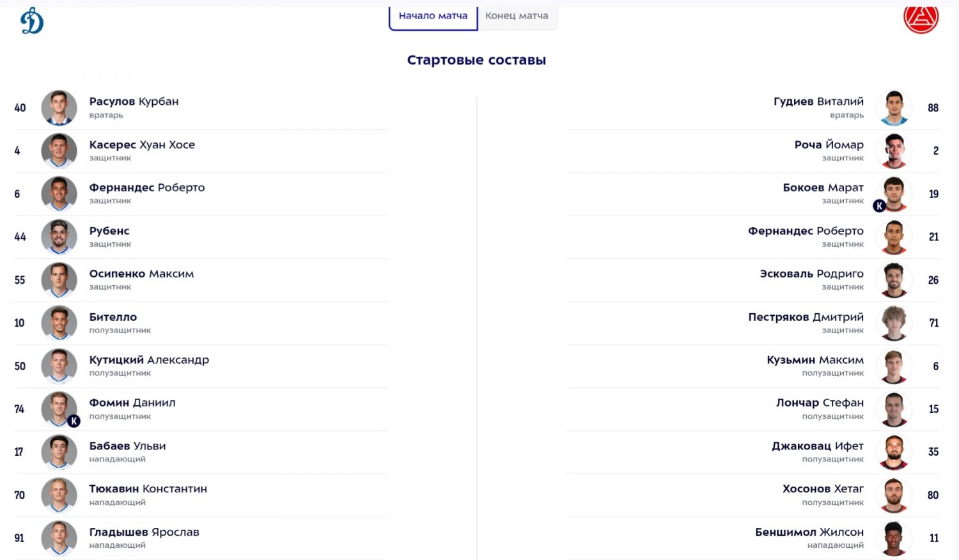Open Беншимол Жилсон player photo

click(x=894, y=538)
